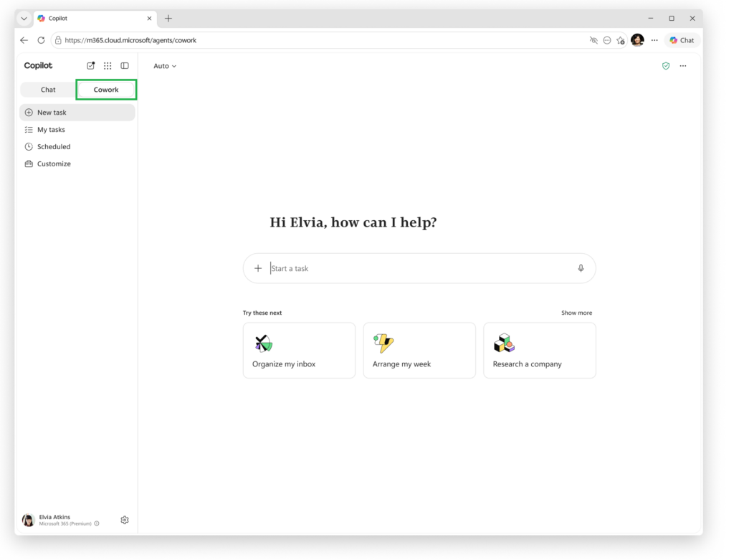Activate microphone voice input
734x560 pixels.
click(x=581, y=268)
